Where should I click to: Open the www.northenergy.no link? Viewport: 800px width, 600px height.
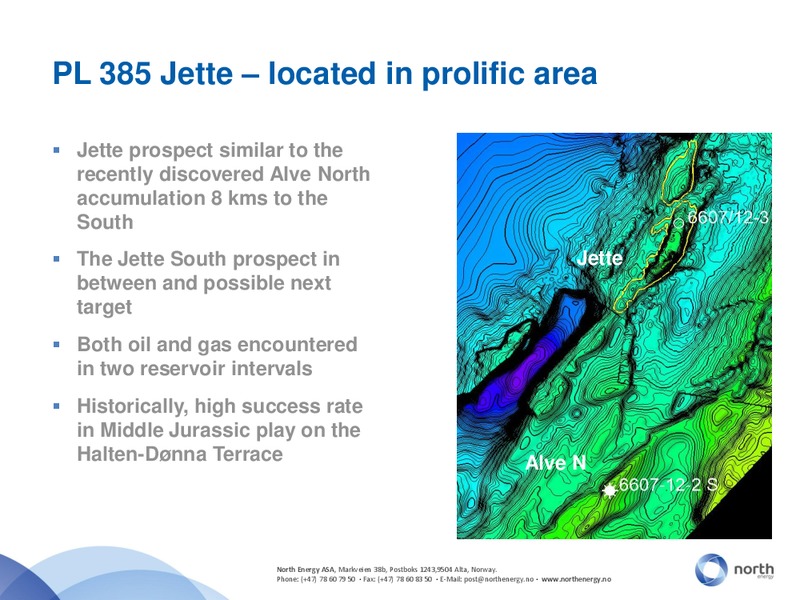576,579
